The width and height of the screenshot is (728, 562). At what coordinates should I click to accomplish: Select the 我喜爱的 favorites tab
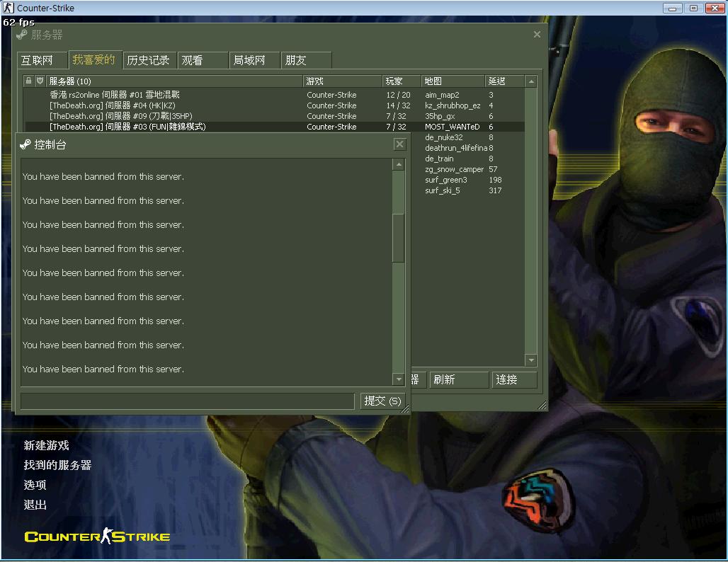[95, 59]
